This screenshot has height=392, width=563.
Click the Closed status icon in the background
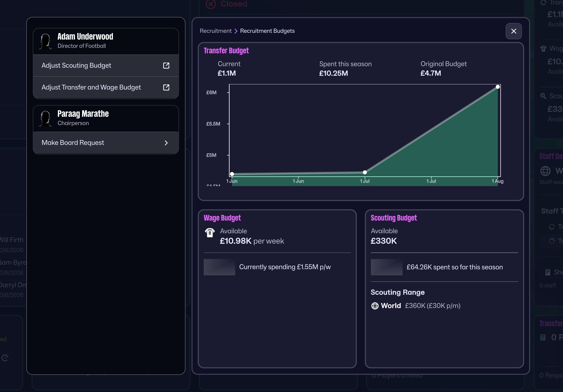click(x=210, y=4)
